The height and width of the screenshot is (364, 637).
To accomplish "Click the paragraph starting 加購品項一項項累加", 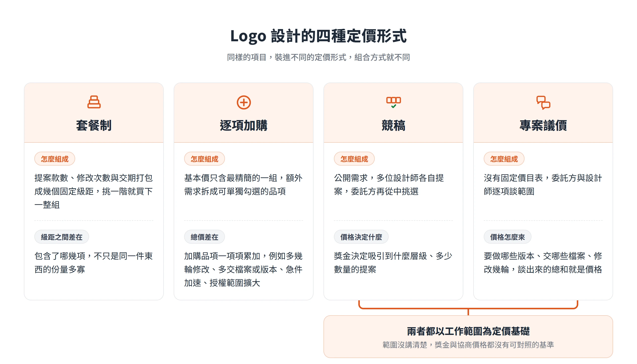I will click(x=244, y=269).
